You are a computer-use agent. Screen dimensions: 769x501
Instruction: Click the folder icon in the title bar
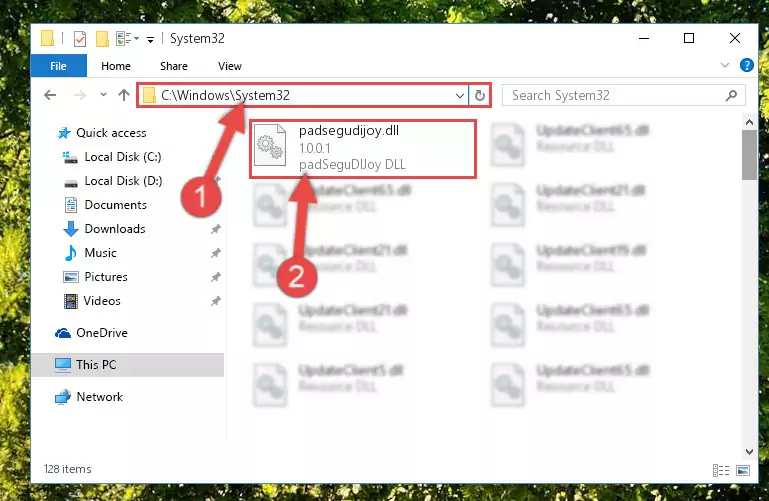pyautogui.click(x=47, y=38)
